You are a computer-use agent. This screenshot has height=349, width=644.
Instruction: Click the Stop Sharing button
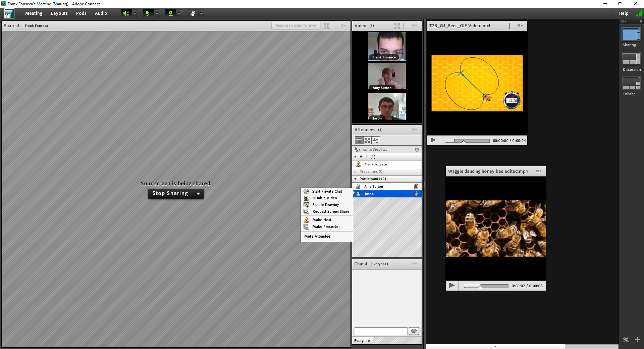point(170,193)
